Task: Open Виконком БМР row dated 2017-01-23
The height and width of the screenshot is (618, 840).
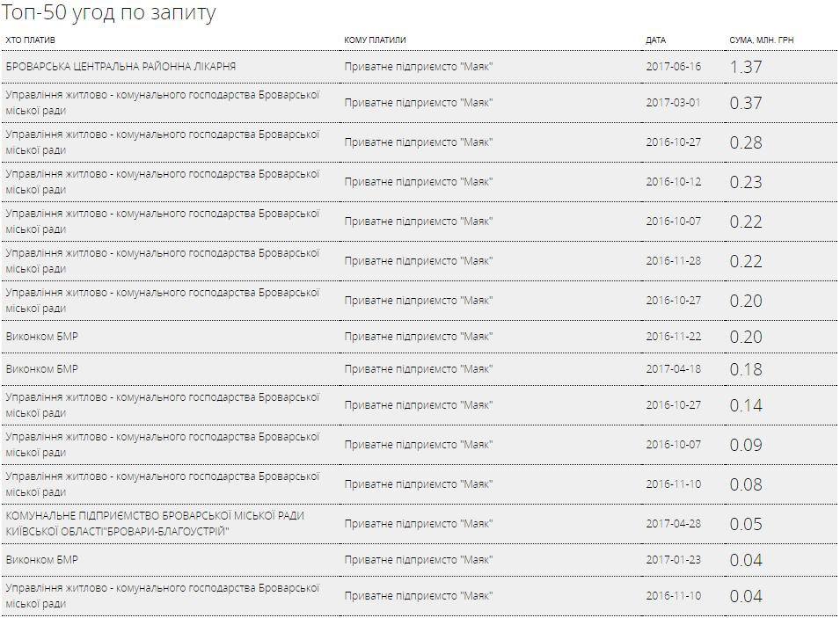Action: (419, 560)
